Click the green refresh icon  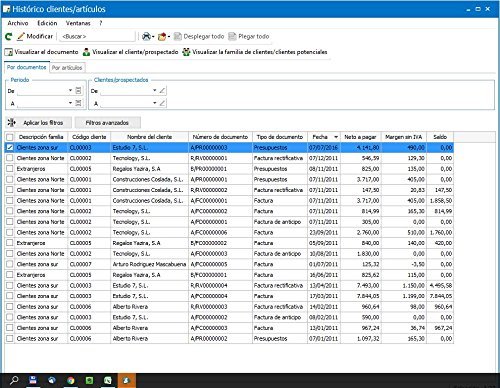click(9, 37)
